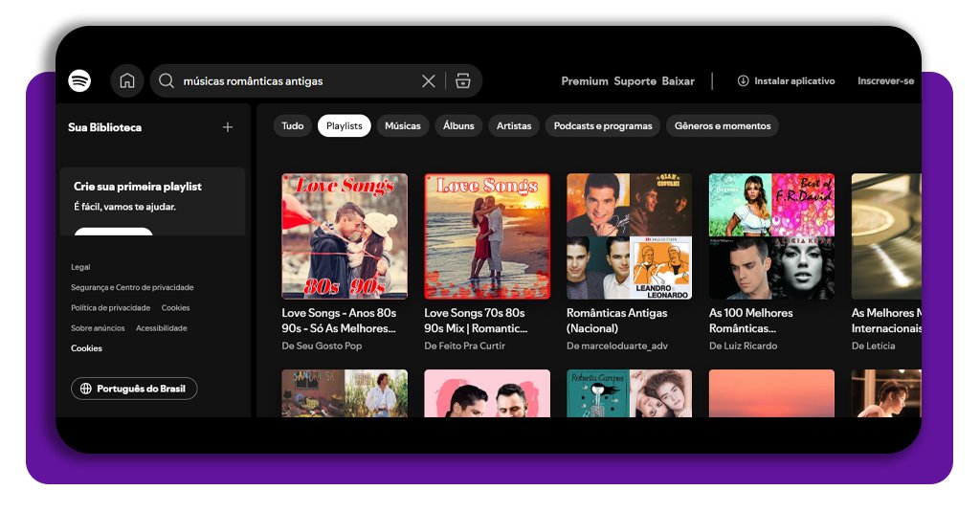Image resolution: width=980 pixels, height=513 pixels.
Task: Click inside the search input field
Action: coord(297,81)
